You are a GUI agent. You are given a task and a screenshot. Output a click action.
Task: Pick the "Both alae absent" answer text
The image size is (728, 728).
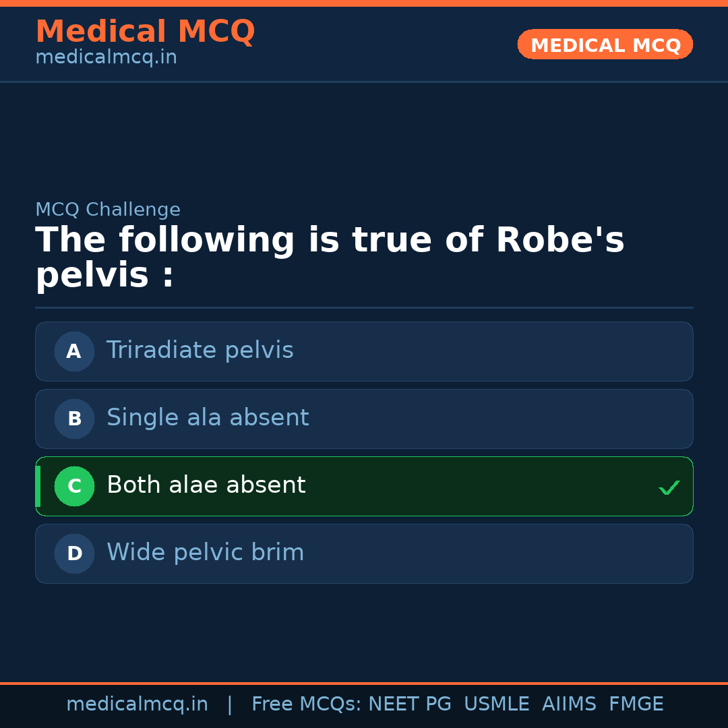coord(206,485)
